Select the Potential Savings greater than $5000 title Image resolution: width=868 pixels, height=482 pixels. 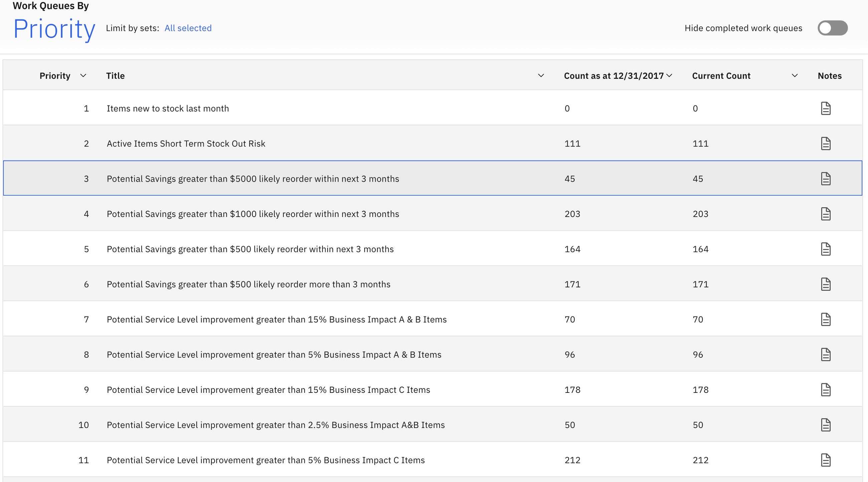(253, 179)
